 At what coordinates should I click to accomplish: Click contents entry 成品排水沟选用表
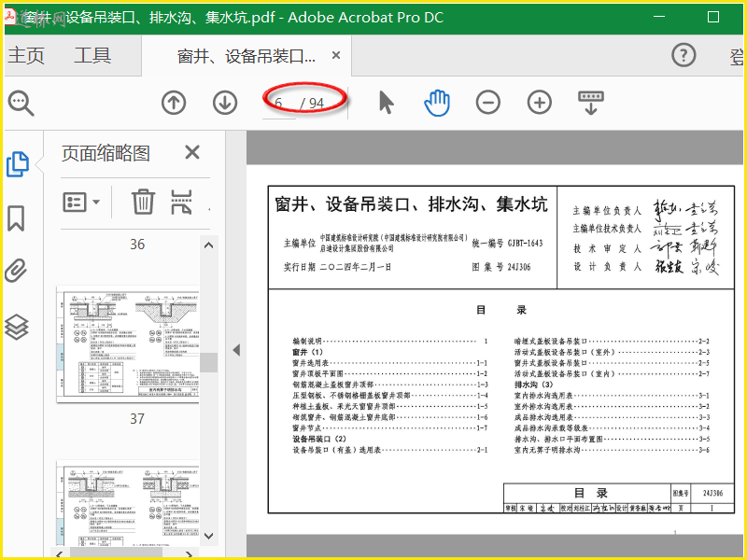pyautogui.click(x=543, y=417)
